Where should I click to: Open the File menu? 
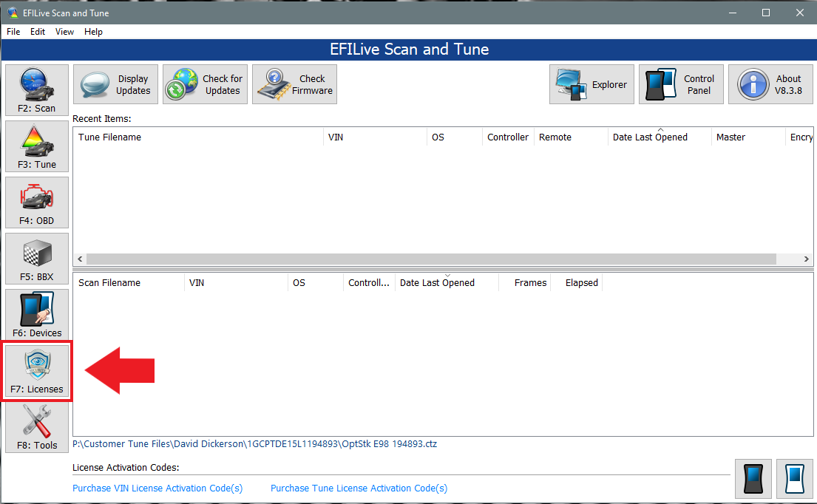point(13,32)
